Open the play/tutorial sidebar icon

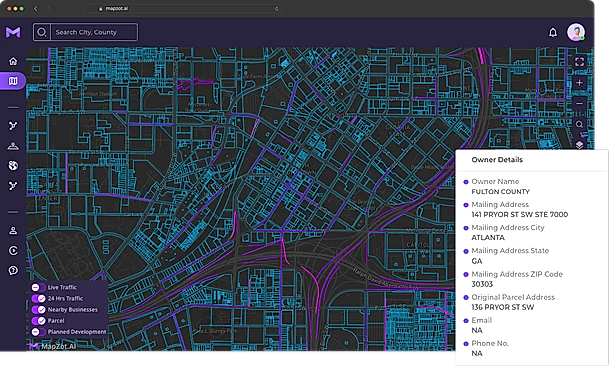click(13, 250)
